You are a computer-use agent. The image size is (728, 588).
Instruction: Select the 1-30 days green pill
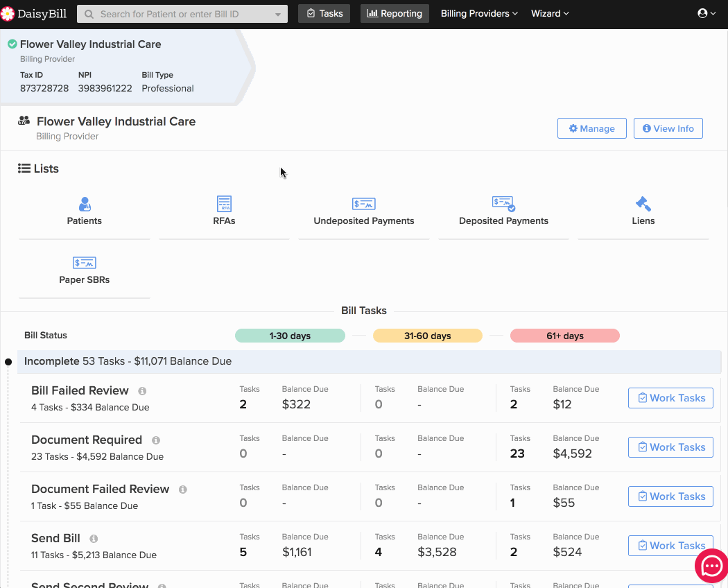(x=291, y=336)
